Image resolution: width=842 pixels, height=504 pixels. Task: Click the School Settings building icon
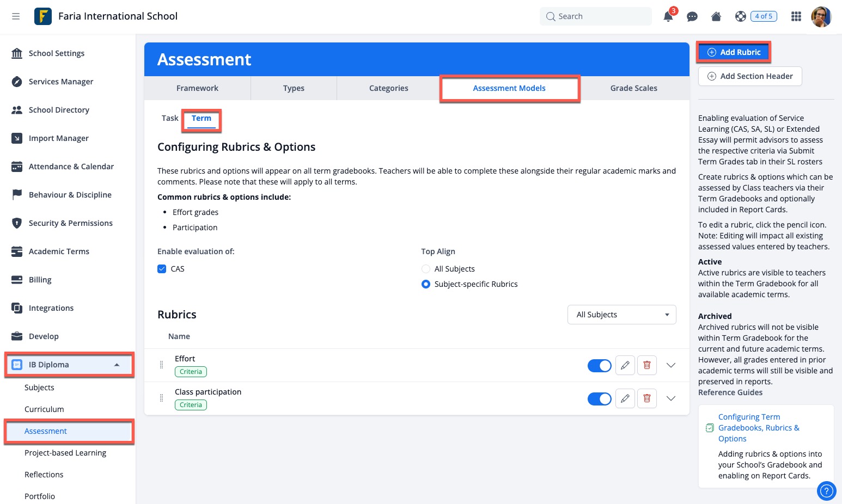[x=17, y=53]
